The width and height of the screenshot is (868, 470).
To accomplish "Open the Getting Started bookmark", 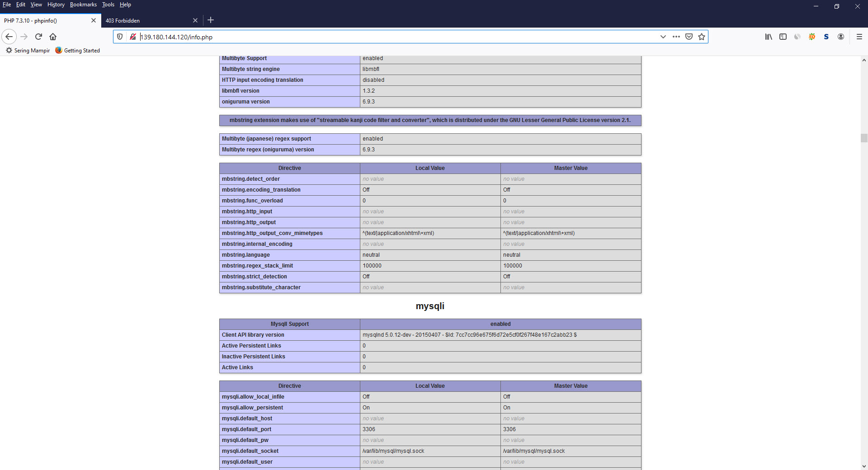I will (x=77, y=50).
